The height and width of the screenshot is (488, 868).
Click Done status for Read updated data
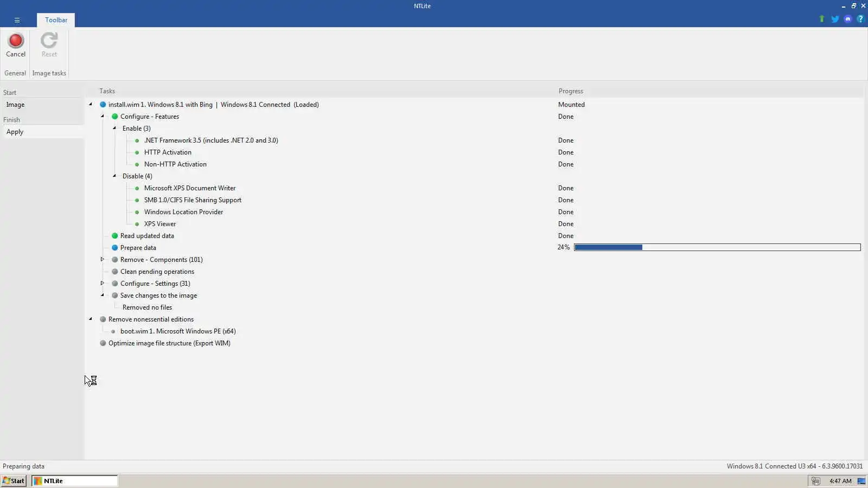565,236
